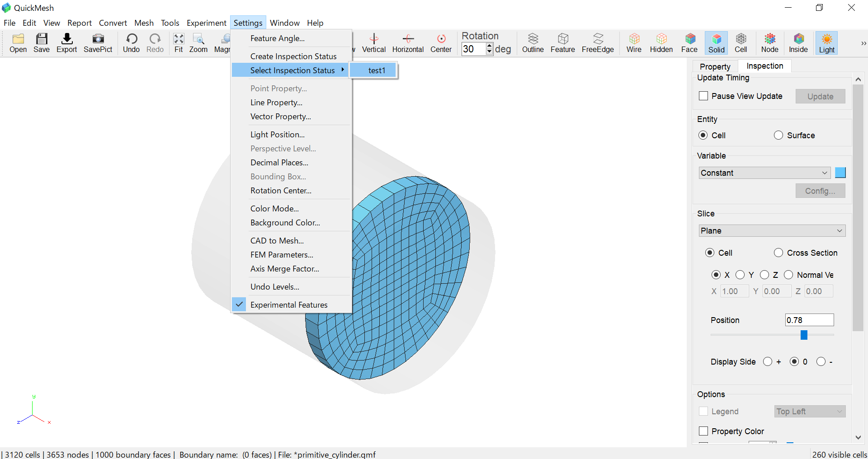This screenshot has width=868, height=459.
Task: Expand the toolbar overflow chevron
Action: tap(863, 43)
